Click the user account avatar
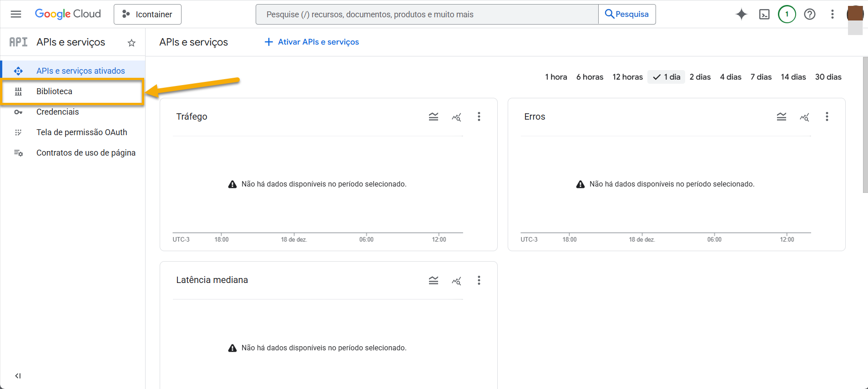 pyautogui.click(x=855, y=14)
